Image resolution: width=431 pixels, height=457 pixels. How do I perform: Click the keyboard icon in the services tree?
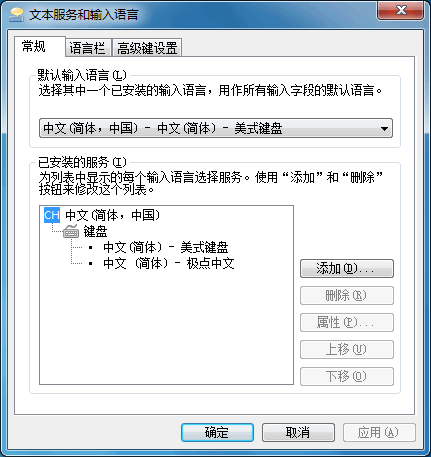71,231
